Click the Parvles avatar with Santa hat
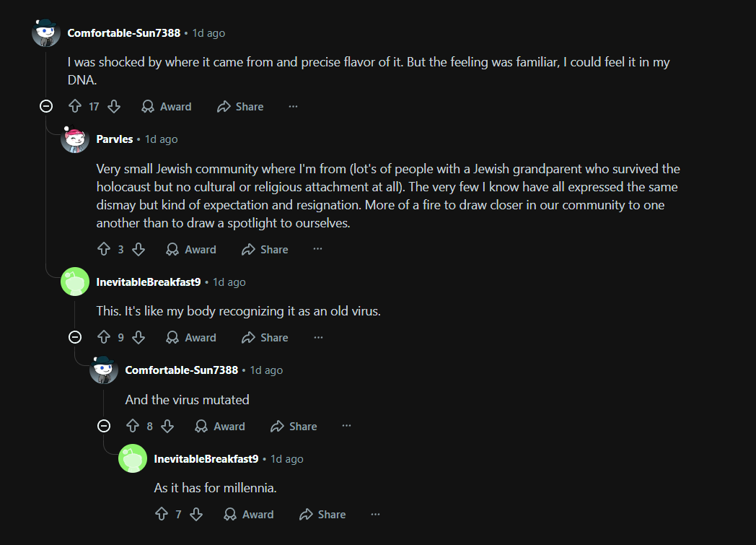Viewport: 756px width, 545px height. pyautogui.click(x=75, y=139)
